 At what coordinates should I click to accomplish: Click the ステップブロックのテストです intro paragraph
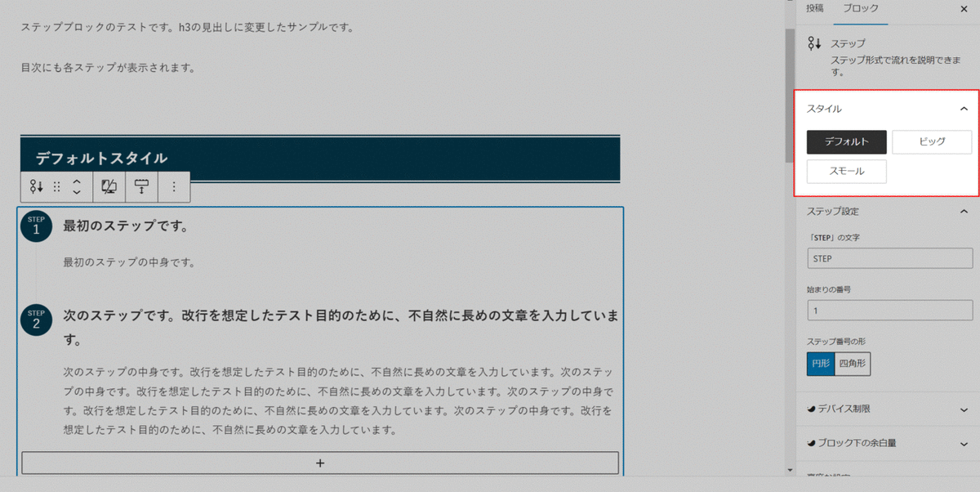(187, 28)
